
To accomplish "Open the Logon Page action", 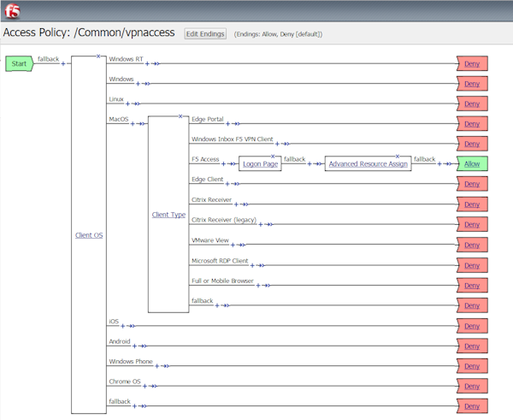I will click(261, 163).
